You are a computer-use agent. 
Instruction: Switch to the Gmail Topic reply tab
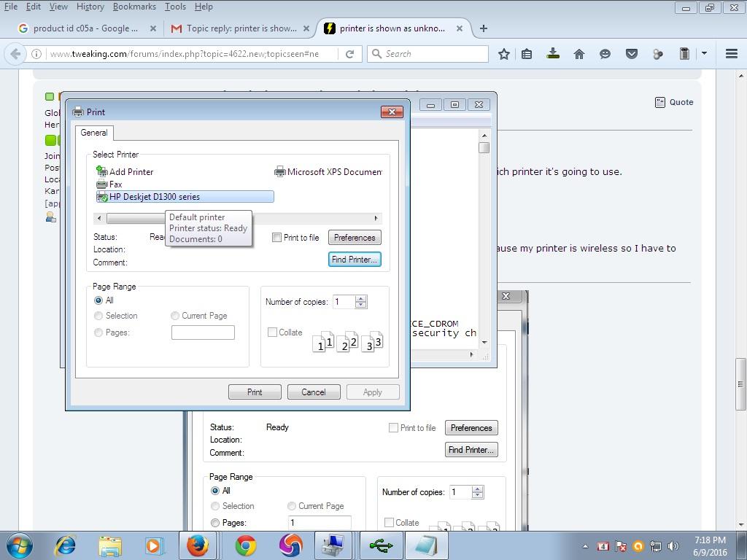pos(241,28)
